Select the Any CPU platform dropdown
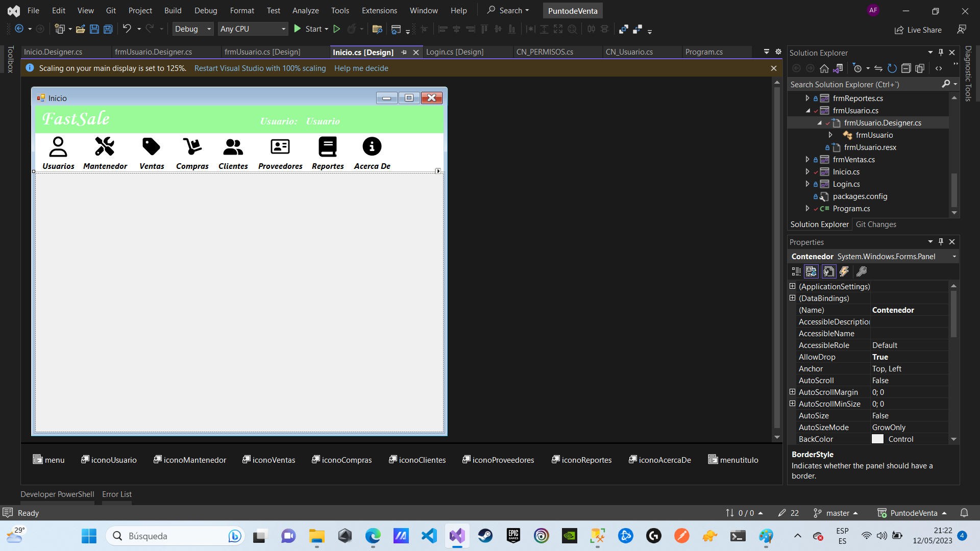Viewport: 980px width, 551px height. (x=253, y=29)
